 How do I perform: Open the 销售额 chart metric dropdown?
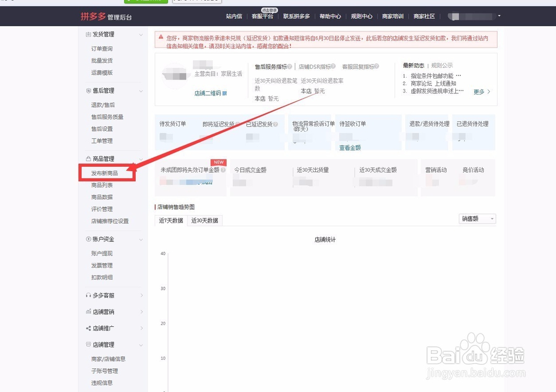coord(477,219)
